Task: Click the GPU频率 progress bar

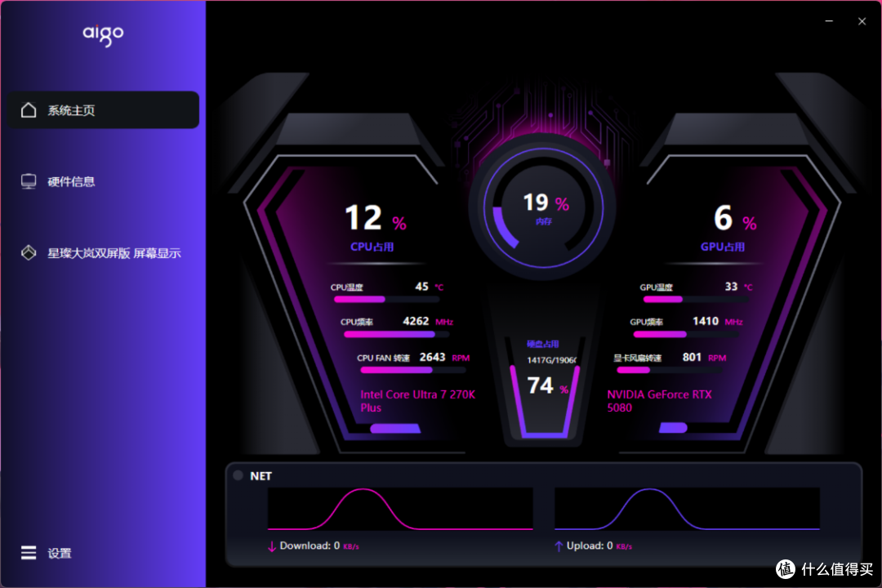Action: point(686,334)
